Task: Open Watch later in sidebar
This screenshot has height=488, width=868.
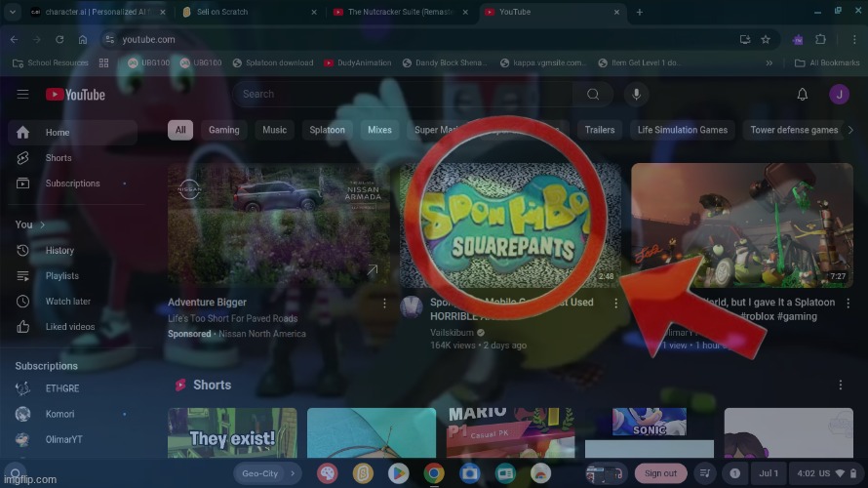Action: [x=72, y=302]
